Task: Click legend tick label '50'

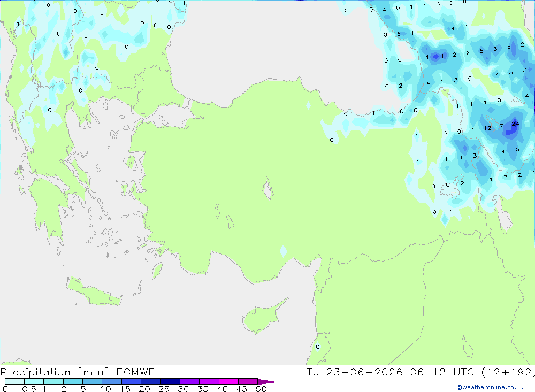Action: 261,389
